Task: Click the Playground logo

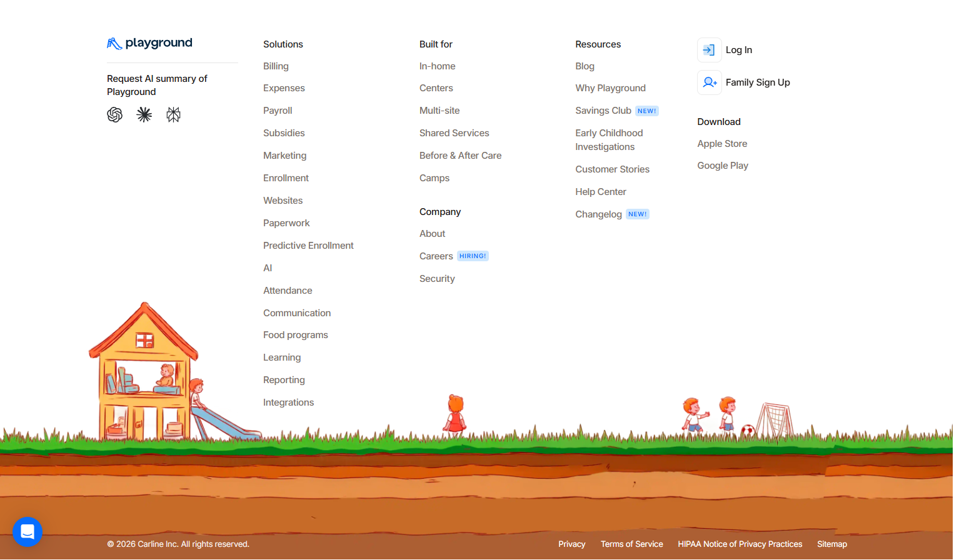Action: 149,43
